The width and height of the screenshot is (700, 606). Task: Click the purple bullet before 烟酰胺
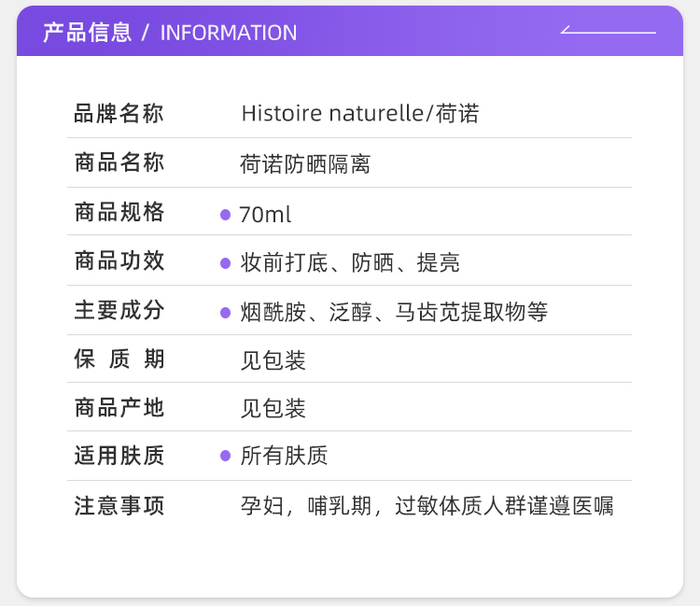pyautogui.click(x=225, y=313)
